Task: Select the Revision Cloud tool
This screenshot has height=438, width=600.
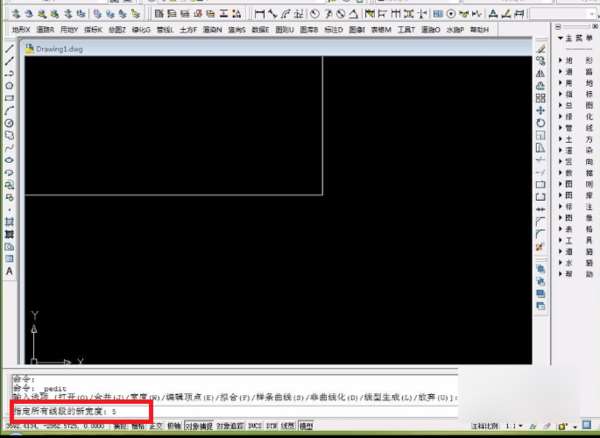Action: tap(9, 135)
